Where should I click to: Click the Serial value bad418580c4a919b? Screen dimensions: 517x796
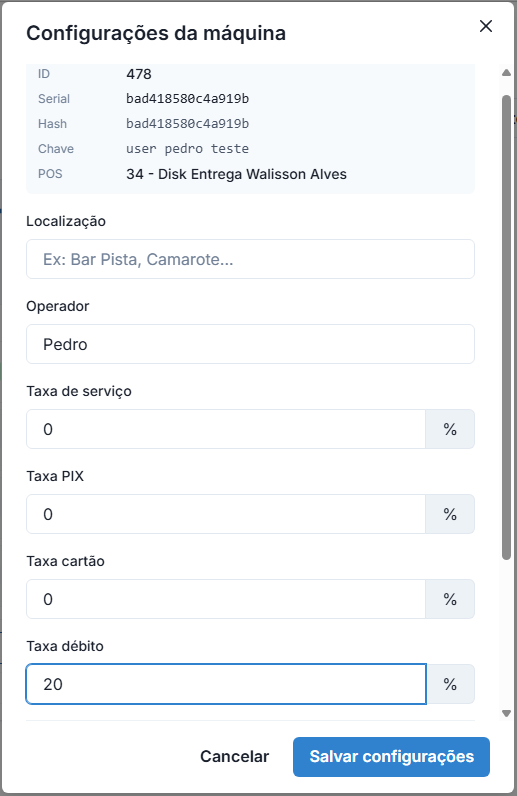pyautogui.click(x=187, y=98)
